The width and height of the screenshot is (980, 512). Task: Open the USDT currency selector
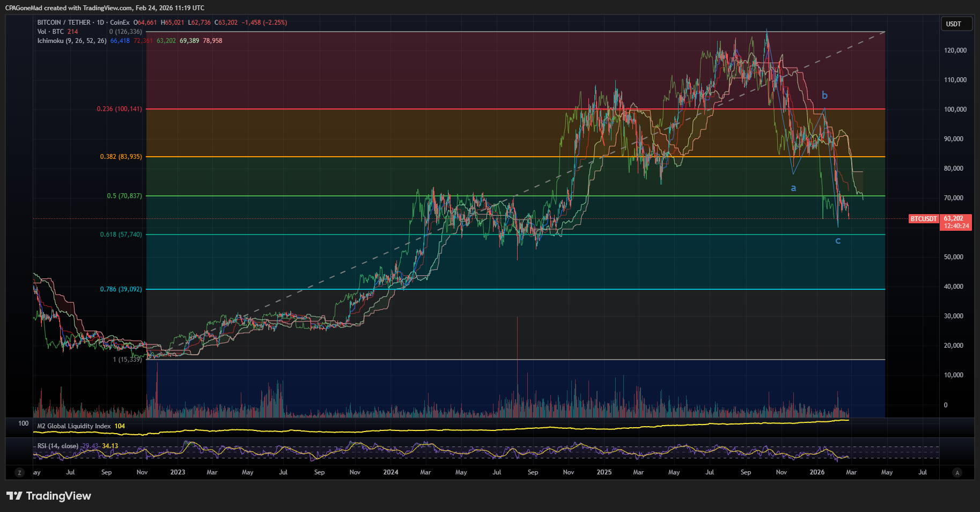click(x=956, y=24)
